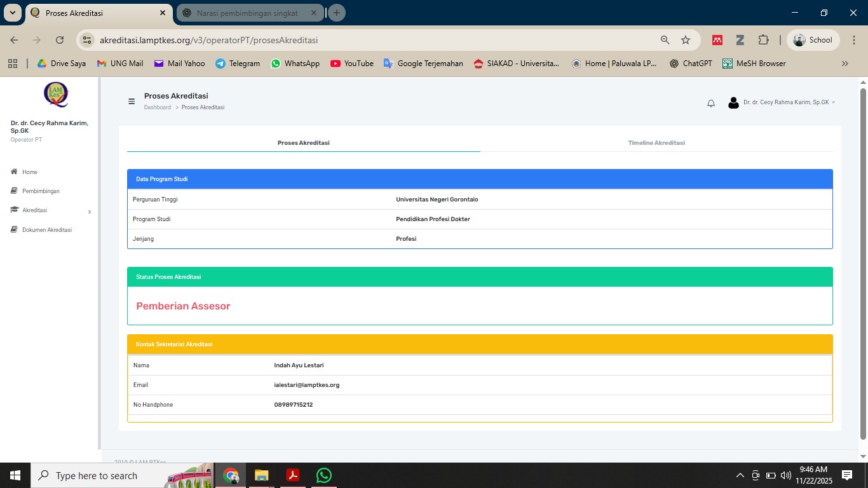
Task: Close the Narasi pembimbingan singkat tab
Action: [x=315, y=13]
